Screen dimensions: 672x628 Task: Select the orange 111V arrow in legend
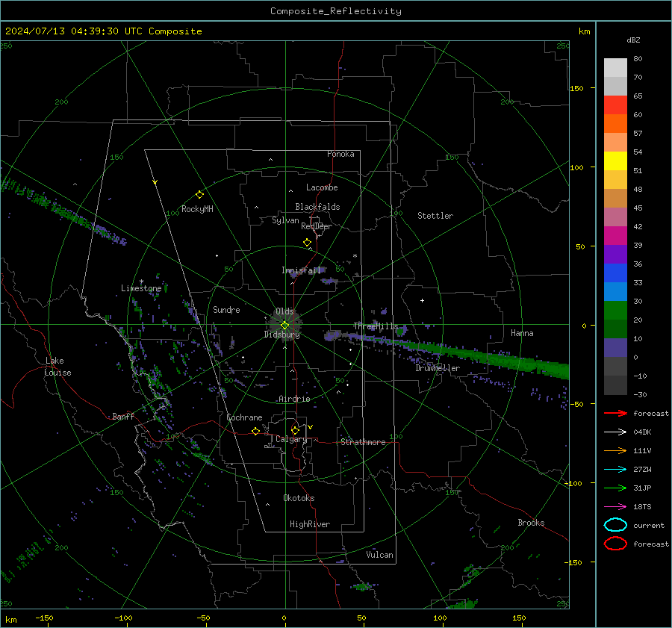point(615,450)
